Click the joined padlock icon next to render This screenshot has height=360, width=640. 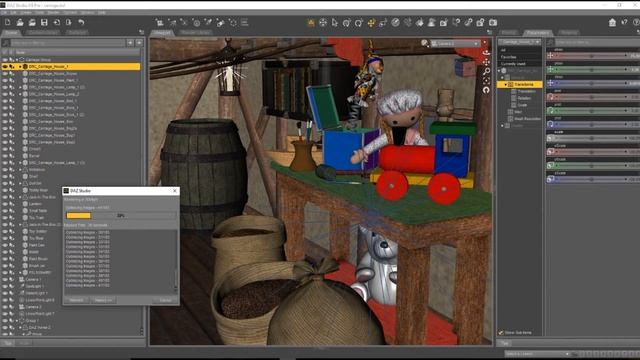click(481, 22)
